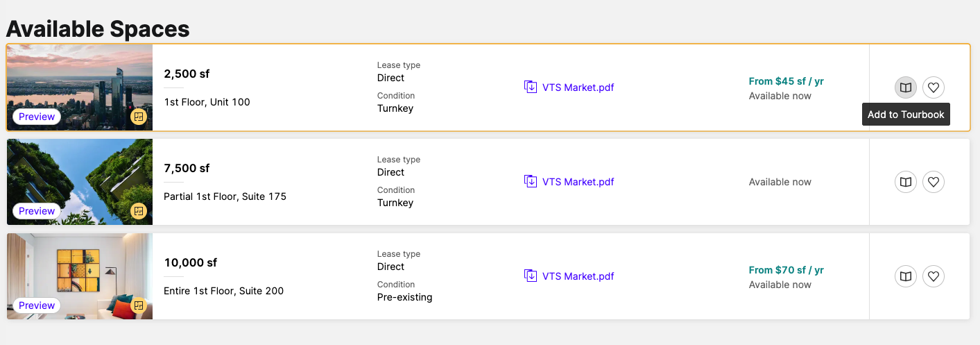The width and height of the screenshot is (980, 345).
Task: Add Suite 200 to Tourbook
Action: (x=905, y=276)
